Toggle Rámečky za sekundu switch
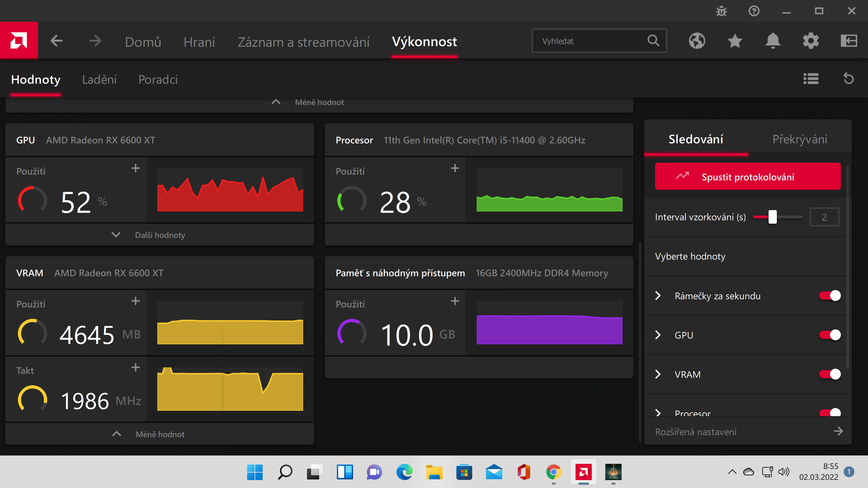Image resolution: width=868 pixels, height=488 pixels. (830, 296)
